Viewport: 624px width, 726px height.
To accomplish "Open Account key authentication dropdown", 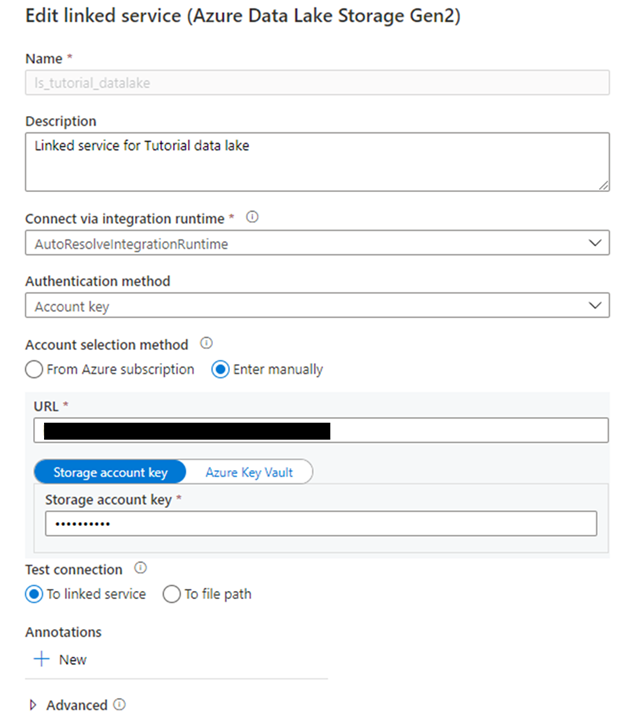I will (317, 305).
